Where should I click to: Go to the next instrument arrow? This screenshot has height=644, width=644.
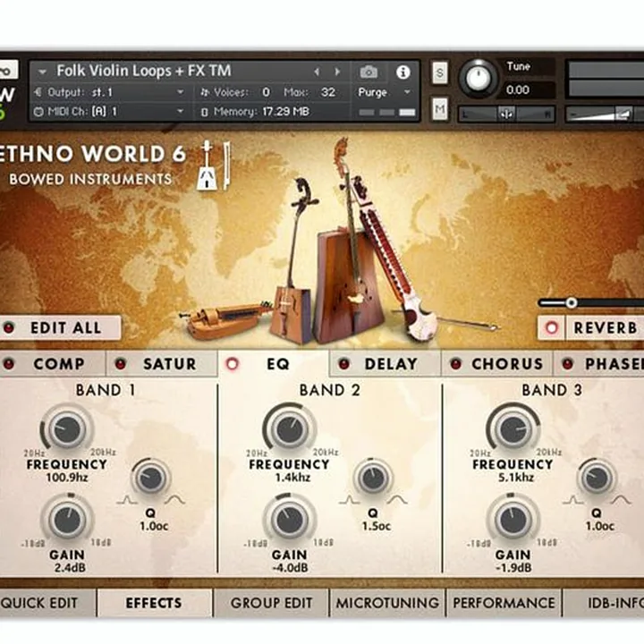tap(337, 72)
